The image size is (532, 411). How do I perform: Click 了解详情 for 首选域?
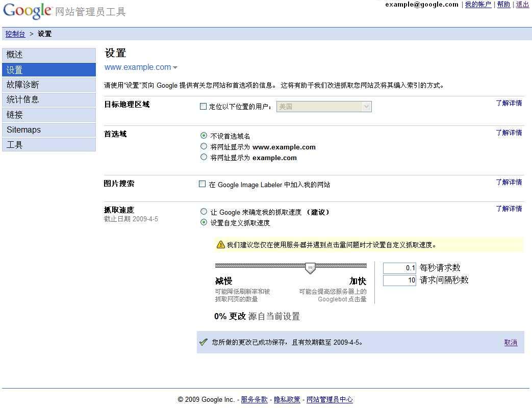coord(509,133)
